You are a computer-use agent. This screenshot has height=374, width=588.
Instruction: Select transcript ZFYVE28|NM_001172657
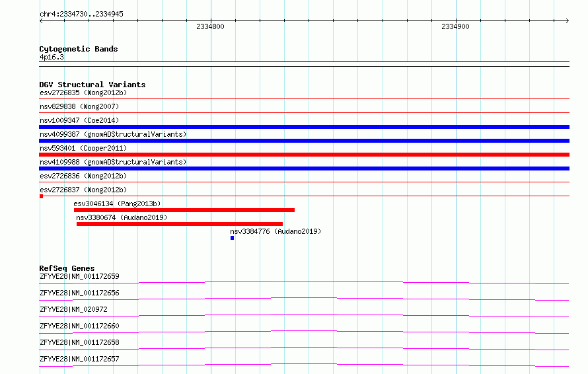click(x=79, y=359)
